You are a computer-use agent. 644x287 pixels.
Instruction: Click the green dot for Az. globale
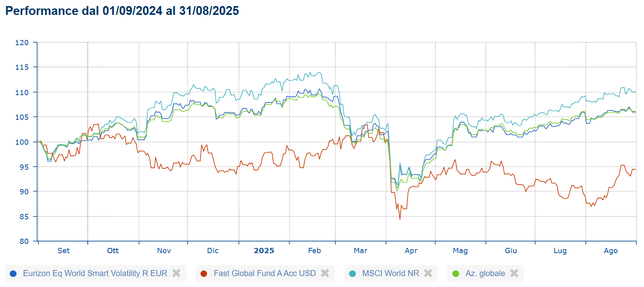(x=456, y=274)
